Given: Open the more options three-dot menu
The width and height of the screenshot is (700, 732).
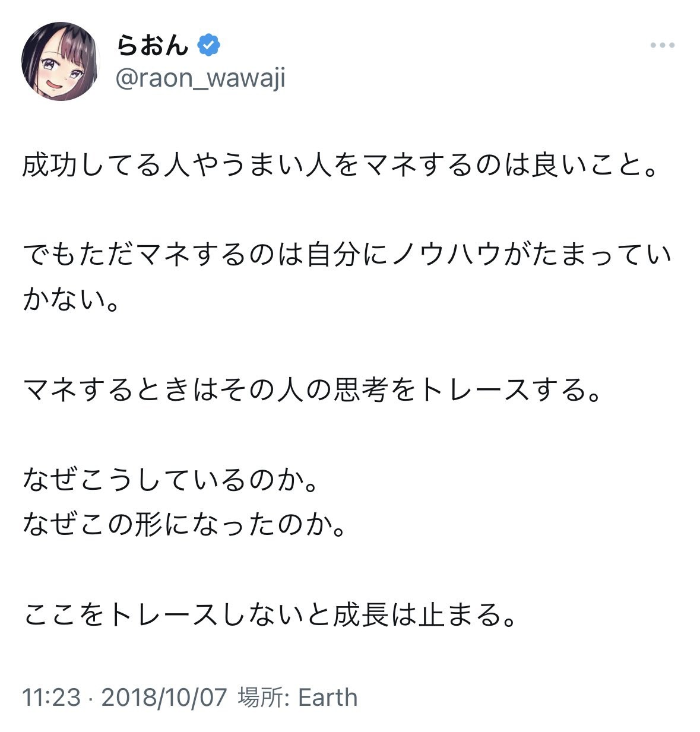Looking at the screenshot, I should tap(662, 46).
